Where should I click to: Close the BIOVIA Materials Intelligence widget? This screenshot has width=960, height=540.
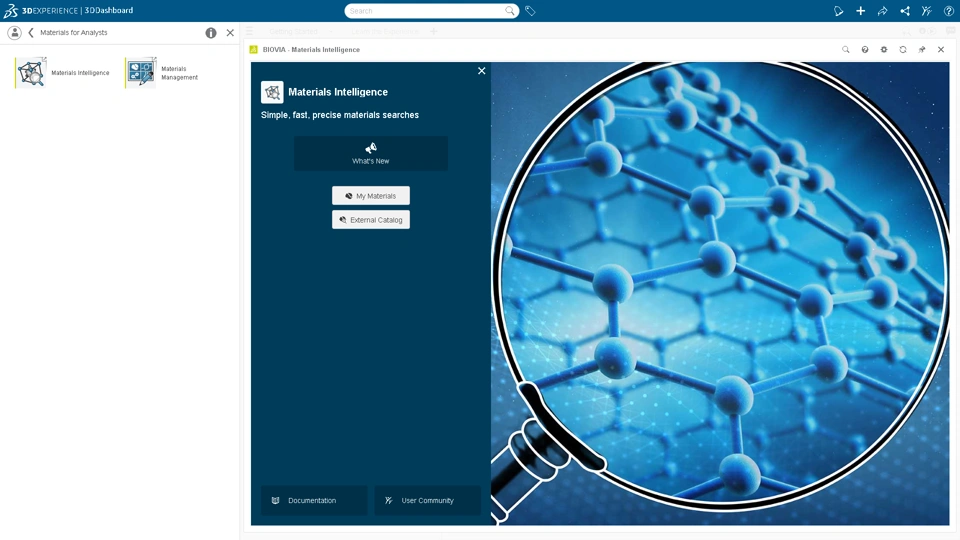click(x=941, y=50)
